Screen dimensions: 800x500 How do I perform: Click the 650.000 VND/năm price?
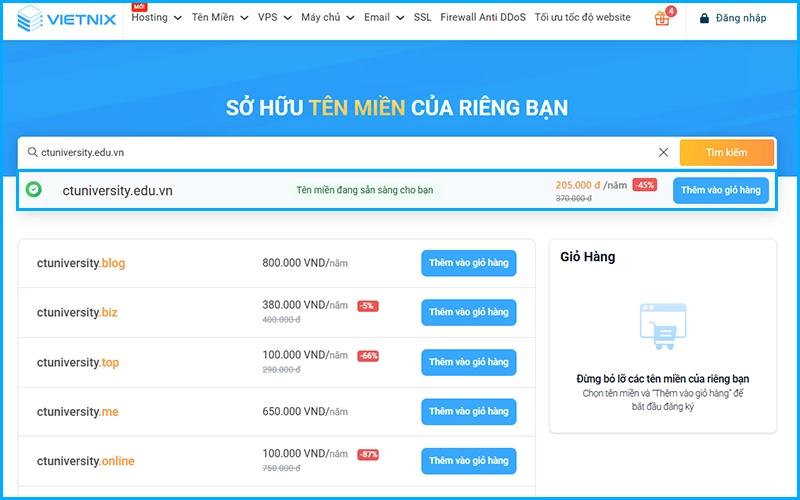pos(305,411)
